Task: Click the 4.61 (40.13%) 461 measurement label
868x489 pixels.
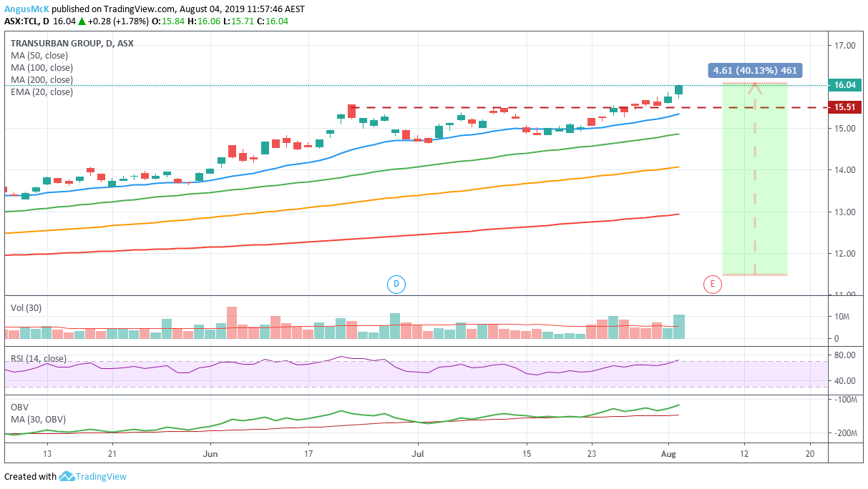Action: tap(754, 71)
